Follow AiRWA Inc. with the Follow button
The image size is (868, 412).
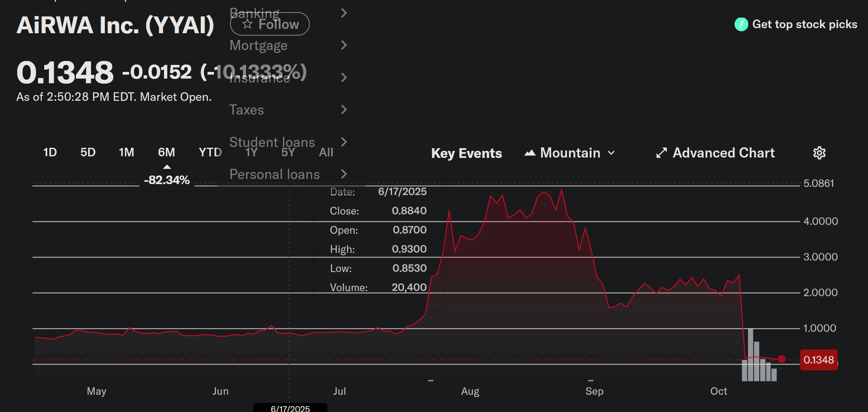click(x=270, y=24)
